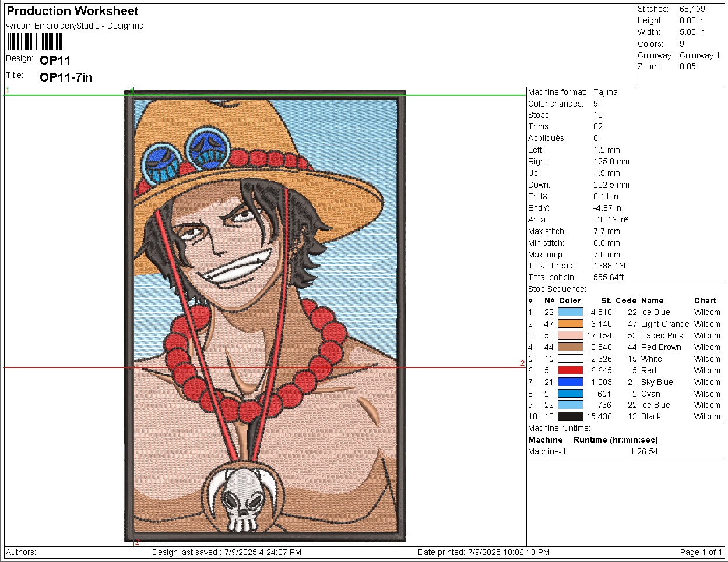Select the Red Brown color swatch
The image size is (728, 562).
click(x=570, y=347)
